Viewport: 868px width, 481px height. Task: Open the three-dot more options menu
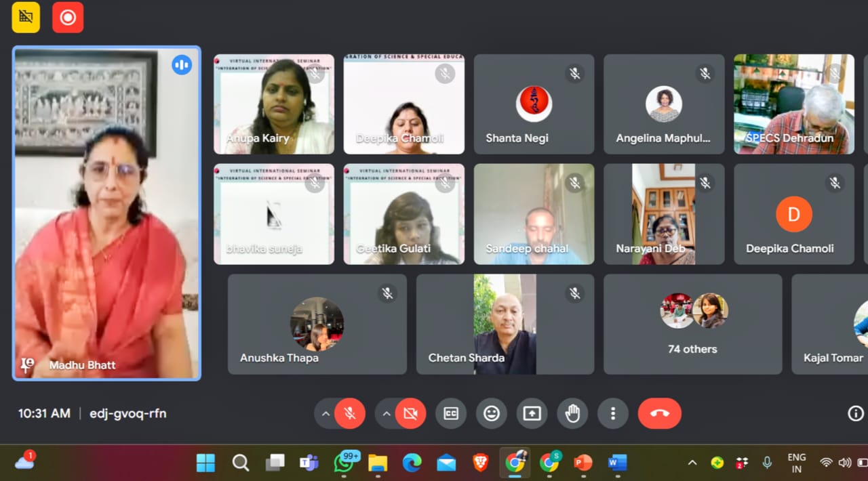click(x=613, y=413)
